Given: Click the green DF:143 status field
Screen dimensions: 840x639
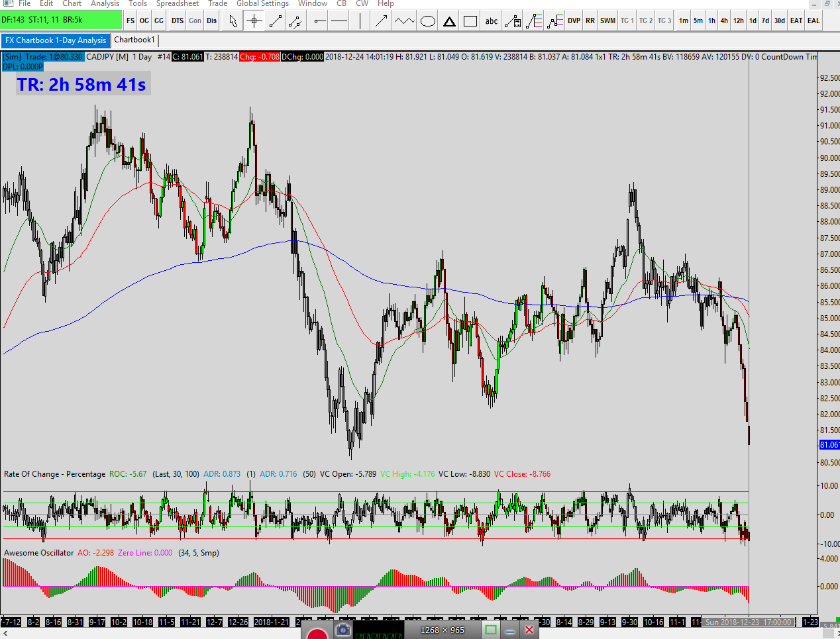Looking at the screenshot, I should pos(61,20).
